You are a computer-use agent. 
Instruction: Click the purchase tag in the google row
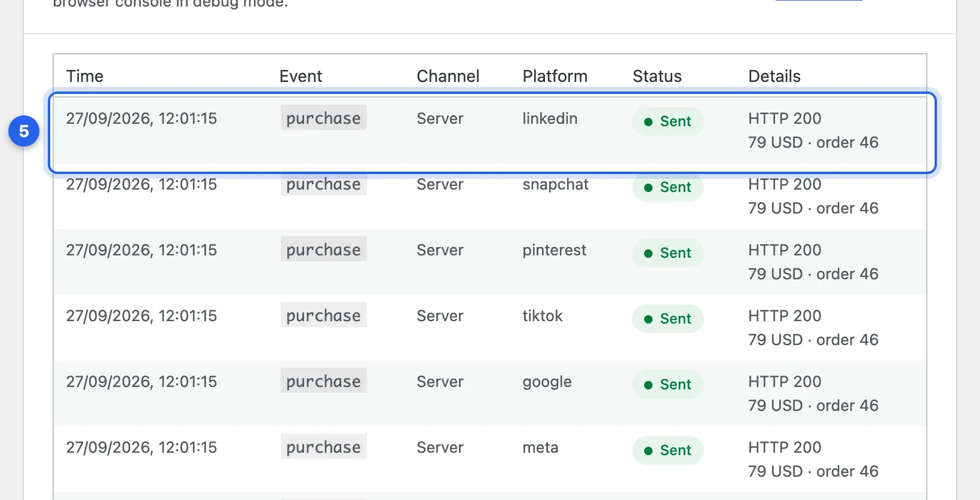coord(323,381)
